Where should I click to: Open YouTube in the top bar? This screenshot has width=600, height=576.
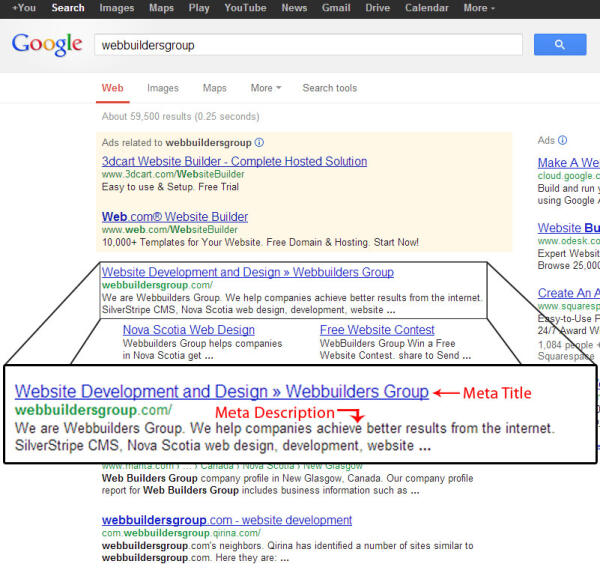(245, 8)
